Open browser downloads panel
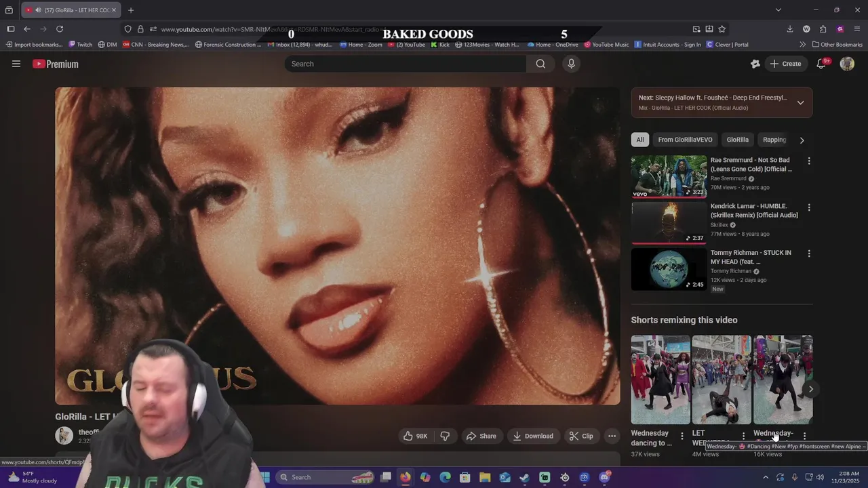 (790, 29)
